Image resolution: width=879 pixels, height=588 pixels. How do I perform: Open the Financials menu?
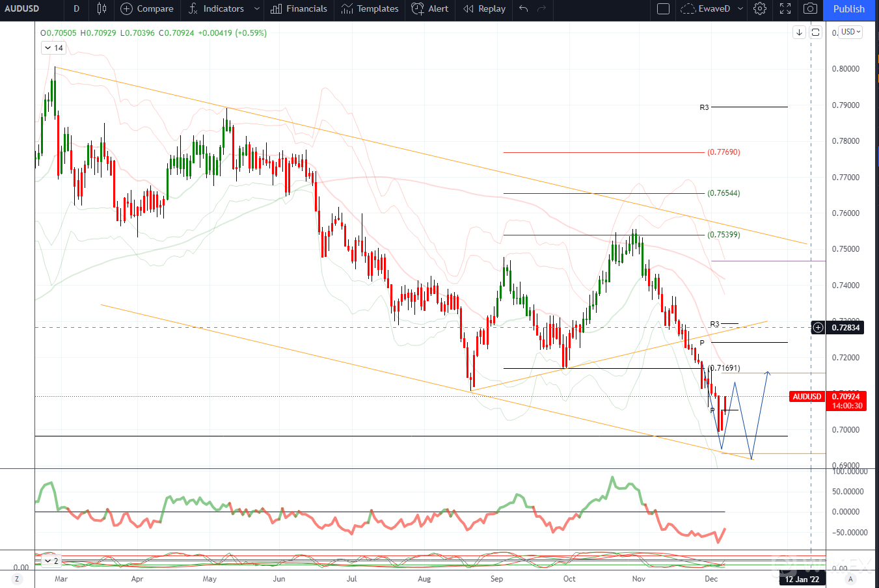coord(299,8)
